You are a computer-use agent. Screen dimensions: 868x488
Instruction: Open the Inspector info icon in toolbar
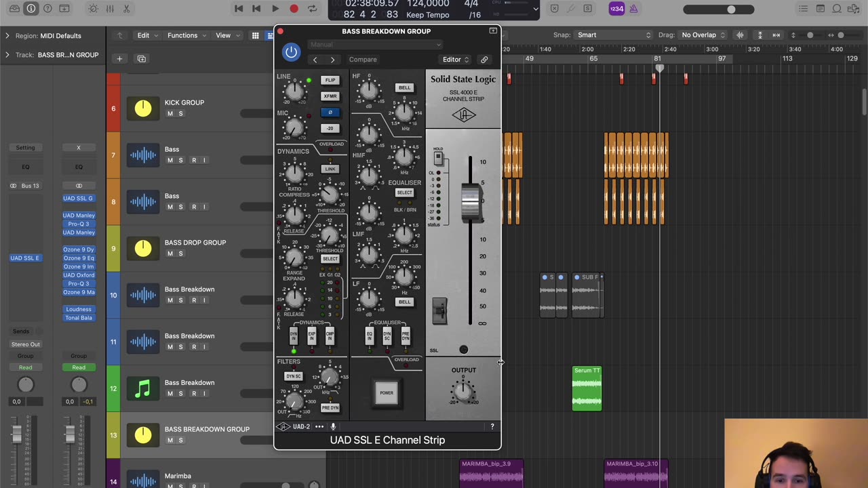(31, 9)
